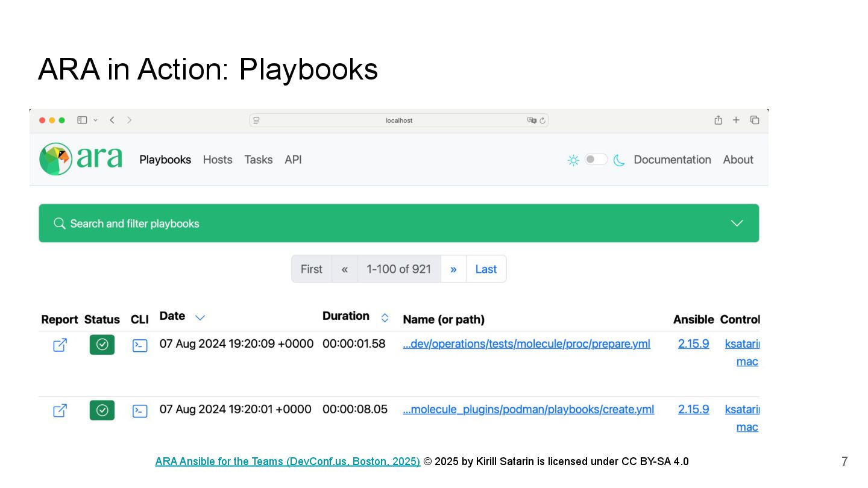The image size is (868, 488).
Task: Click the sun light-mode icon
Action: click(573, 160)
